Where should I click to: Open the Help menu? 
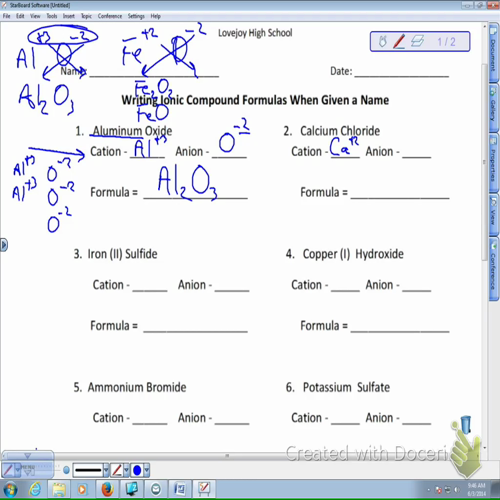click(x=155, y=16)
